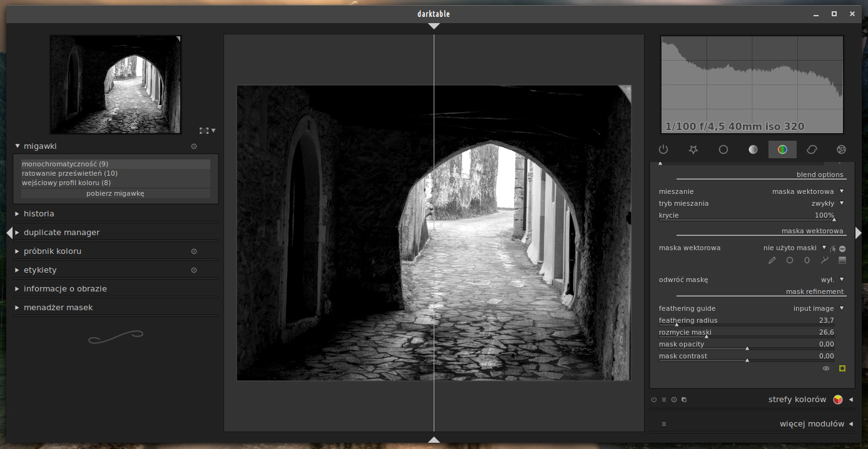Click the mask polarity minus icon

tap(842, 248)
